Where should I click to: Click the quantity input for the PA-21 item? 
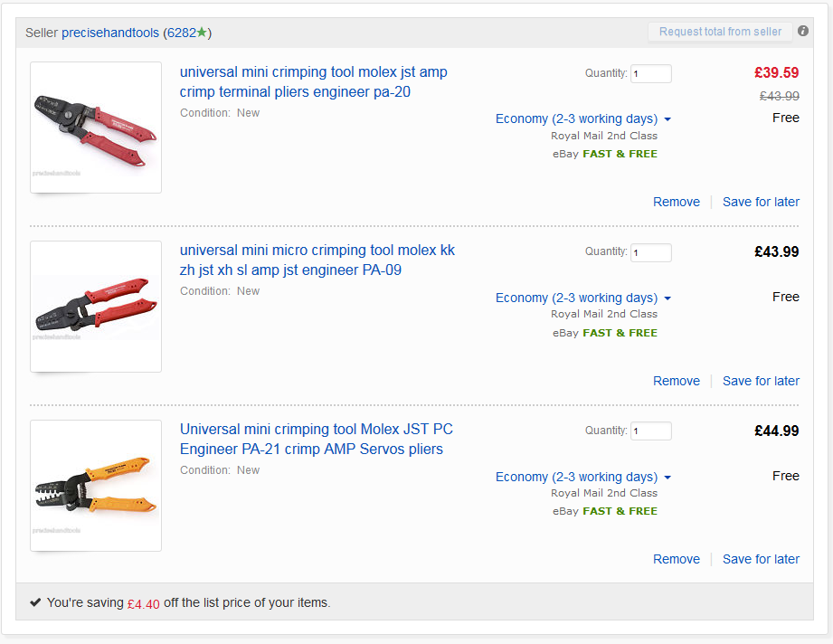pyautogui.click(x=650, y=431)
